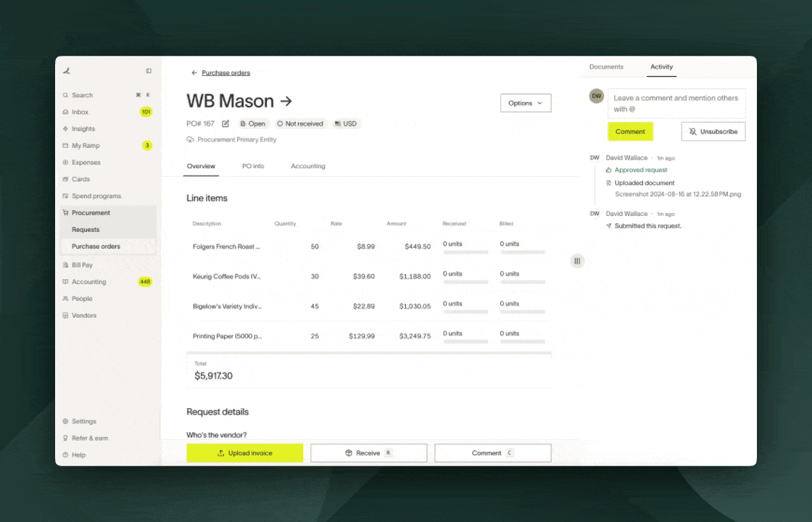Image resolution: width=812 pixels, height=522 pixels.
Task: Select the Activity tab in right panel
Action: (x=661, y=67)
